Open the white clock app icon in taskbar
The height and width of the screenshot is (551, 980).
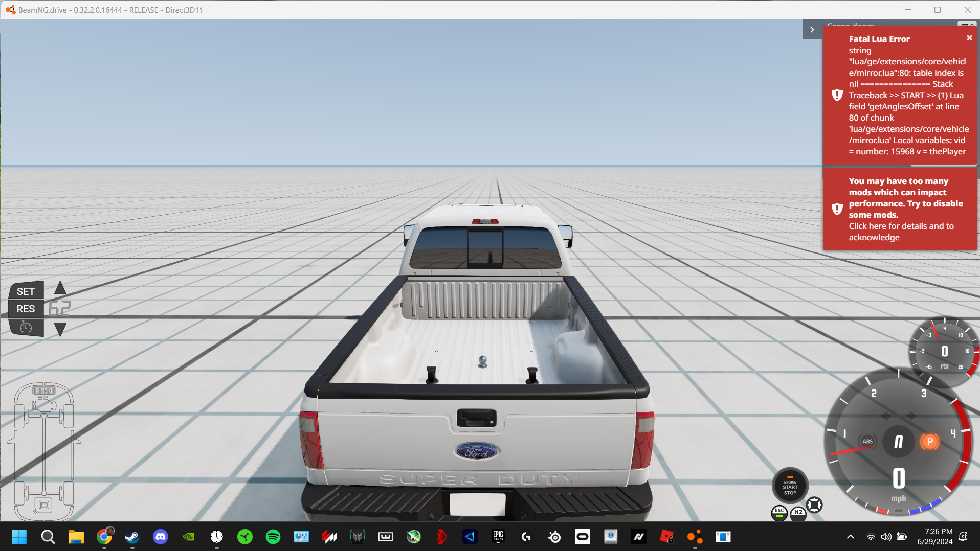(x=217, y=537)
